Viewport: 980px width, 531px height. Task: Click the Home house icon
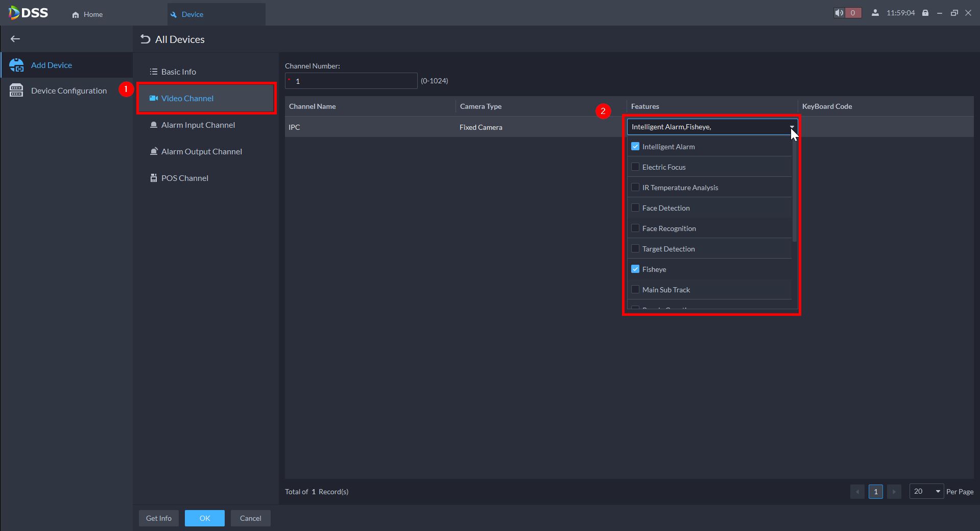point(76,15)
